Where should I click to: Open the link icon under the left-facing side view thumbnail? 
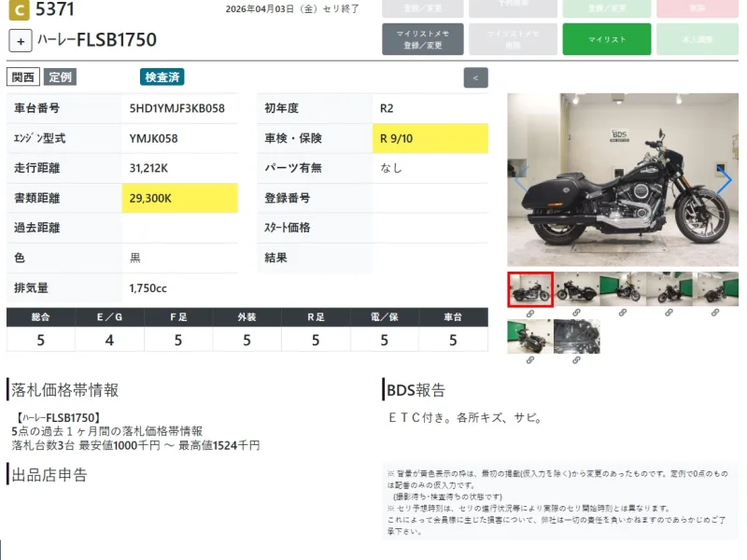576,313
